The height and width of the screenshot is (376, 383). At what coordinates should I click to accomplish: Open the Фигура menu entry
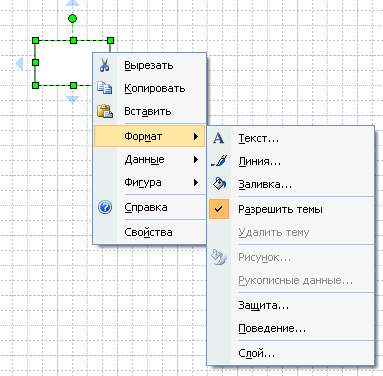coord(150,182)
